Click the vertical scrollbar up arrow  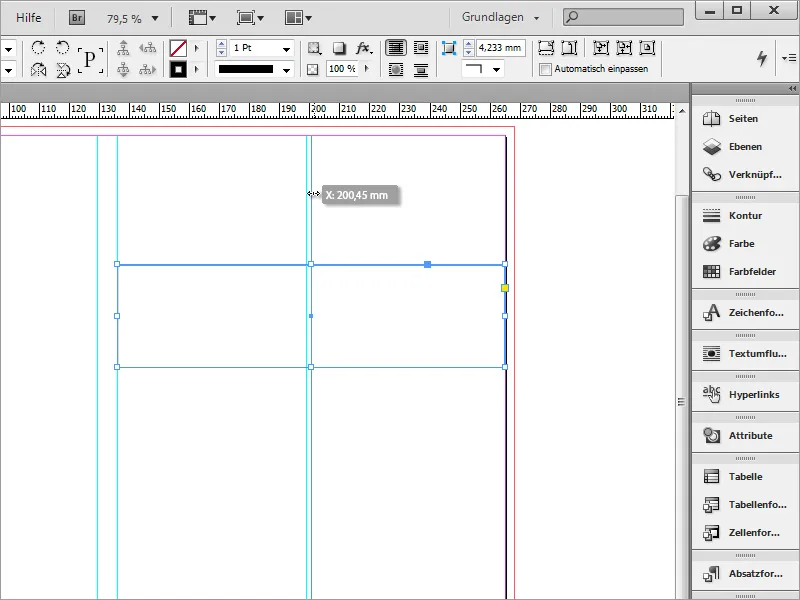coord(682,111)
